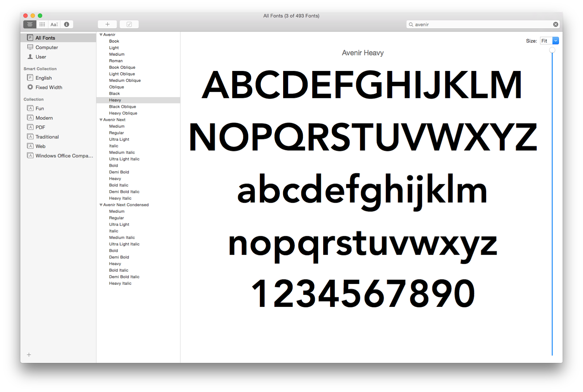
Task: Click the highlighted Heavy typeface under Avenir
Action: pos(138,100)
